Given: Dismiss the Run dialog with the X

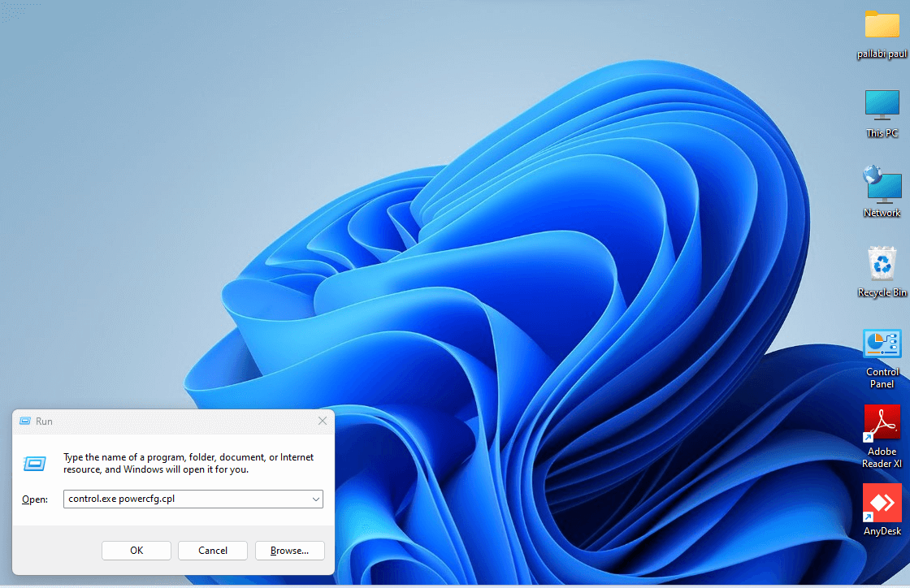Looking at the screenshot, I should pyautogui.click(x=322, y=421).
